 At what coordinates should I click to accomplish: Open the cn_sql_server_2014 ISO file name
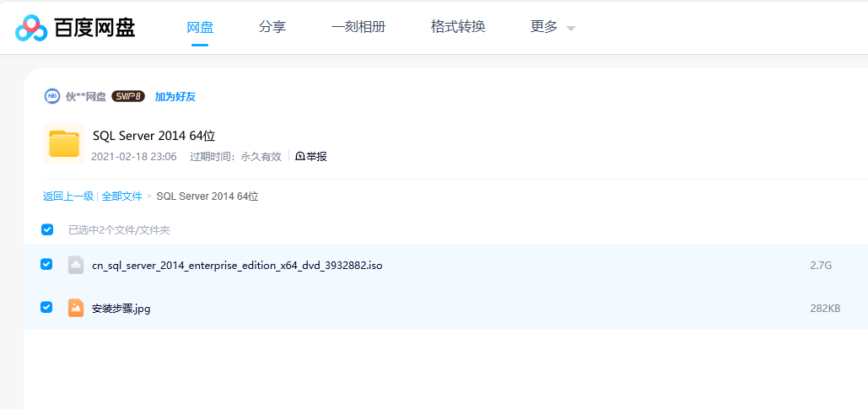tap(237, 266)
